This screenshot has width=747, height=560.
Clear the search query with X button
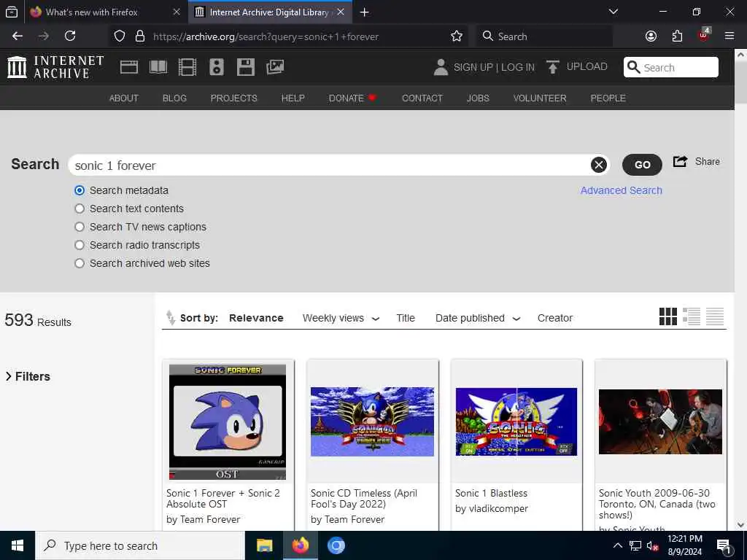click(x=599, y=165)
